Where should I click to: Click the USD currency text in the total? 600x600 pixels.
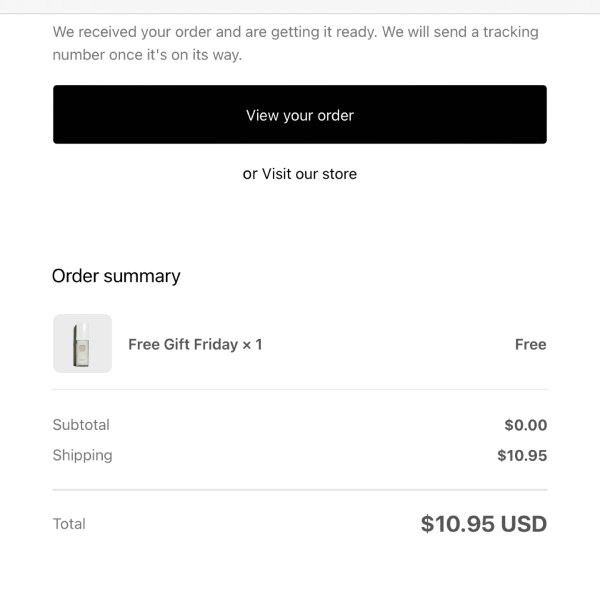(x=523, y=524)
